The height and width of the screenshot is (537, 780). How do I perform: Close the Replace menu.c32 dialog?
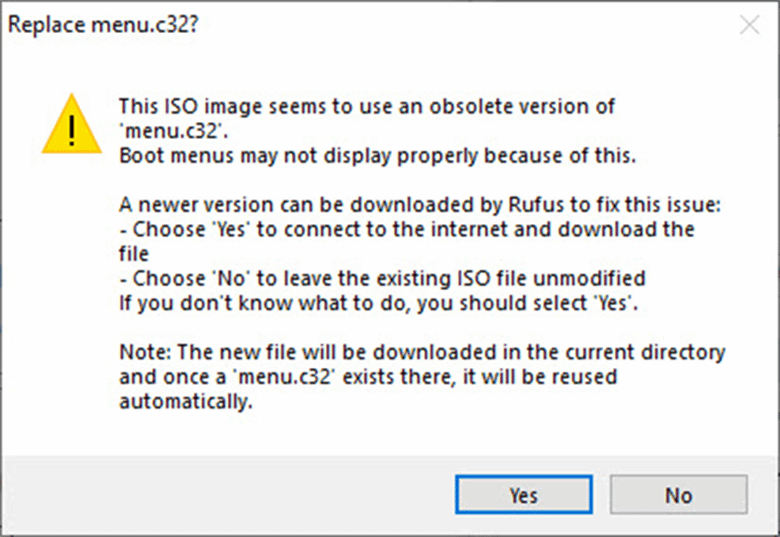749,26
